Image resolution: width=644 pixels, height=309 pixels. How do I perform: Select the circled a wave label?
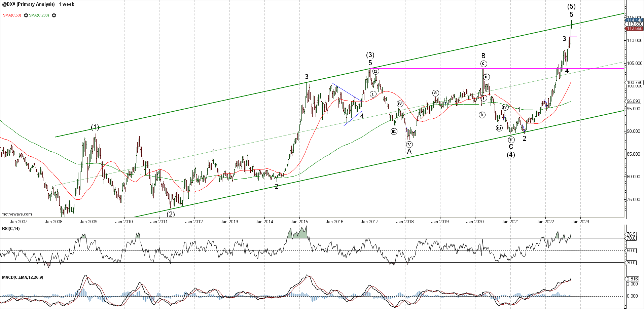point(435,93)
